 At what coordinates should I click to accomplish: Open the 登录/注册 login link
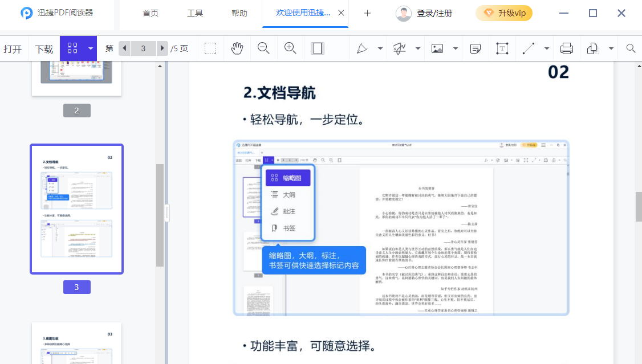434,13
